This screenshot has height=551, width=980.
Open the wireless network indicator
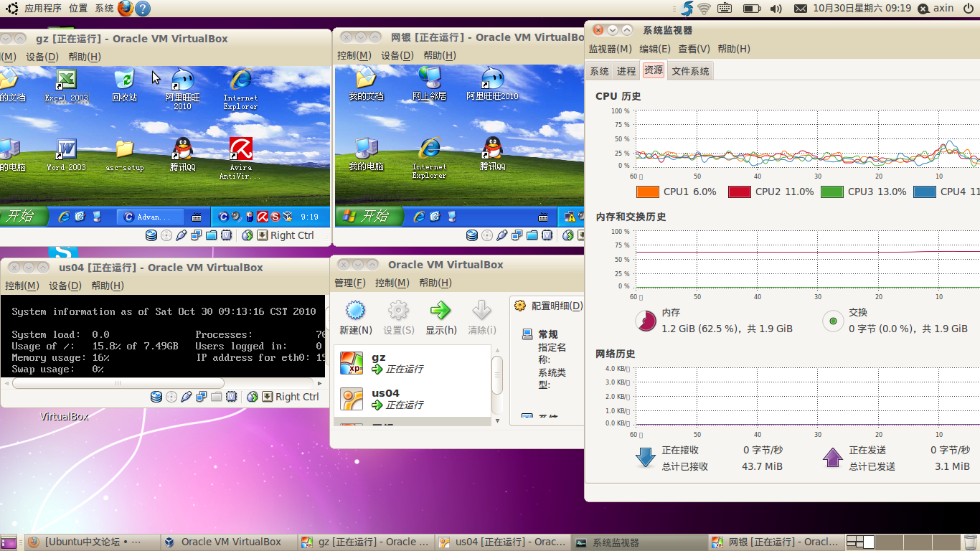704,8
